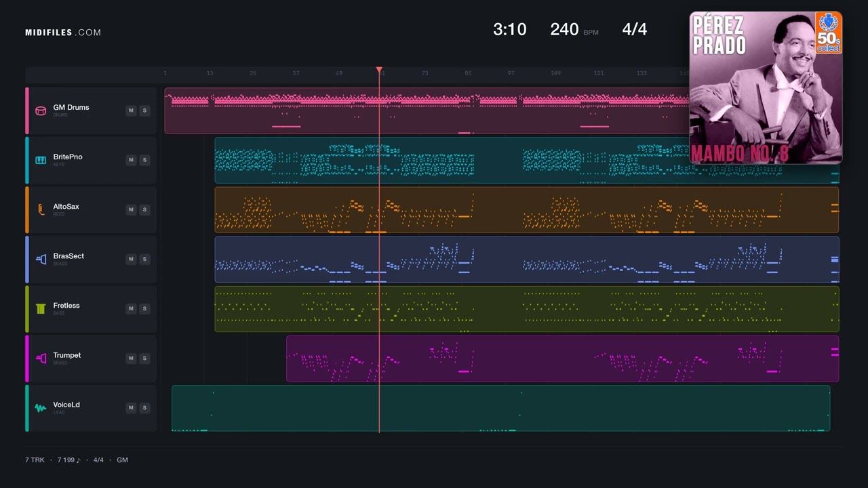
Task: Solo the BritePno track
Action: 144,160
